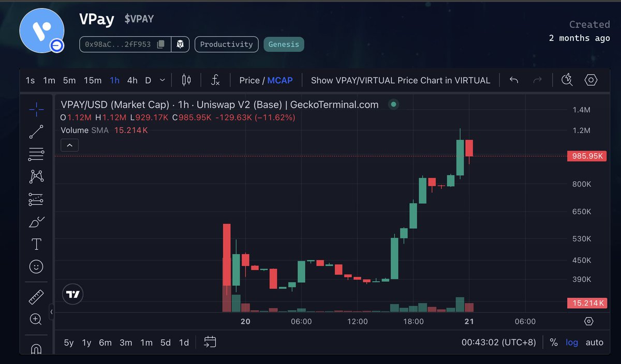Viewport: 621px width, 364px height.
Task: Select the 15m timeframe
Action: click(x=93, y=80)
